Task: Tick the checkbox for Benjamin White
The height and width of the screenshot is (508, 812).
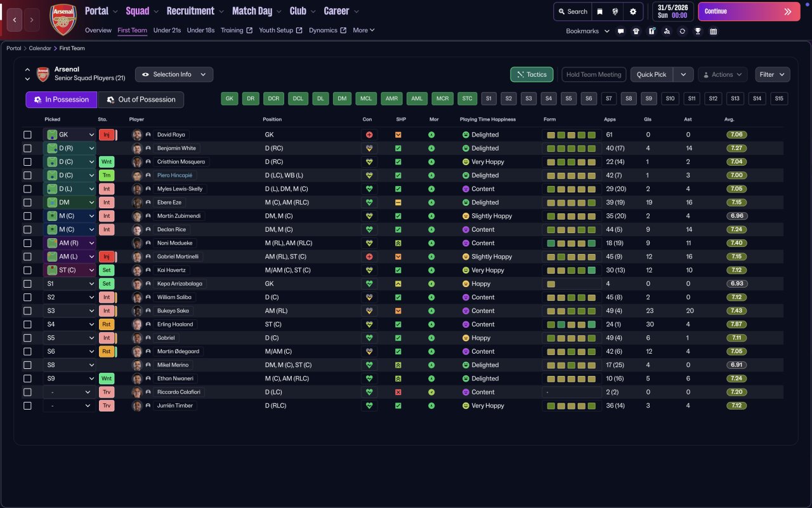Action: tap(27, 148)
